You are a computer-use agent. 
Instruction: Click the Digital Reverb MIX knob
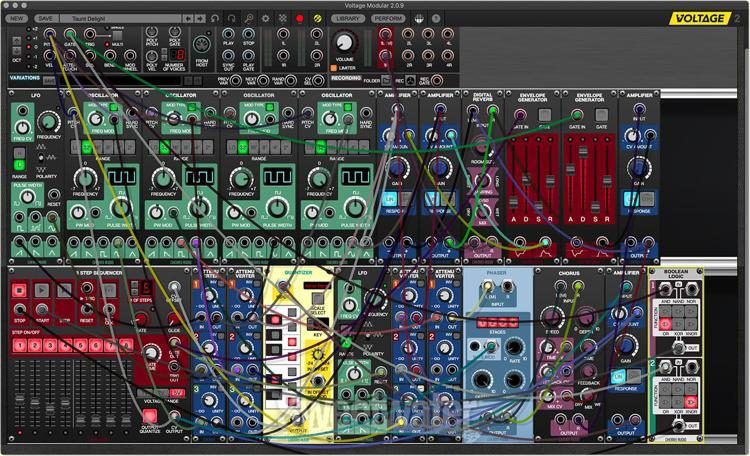click(483, 211)
